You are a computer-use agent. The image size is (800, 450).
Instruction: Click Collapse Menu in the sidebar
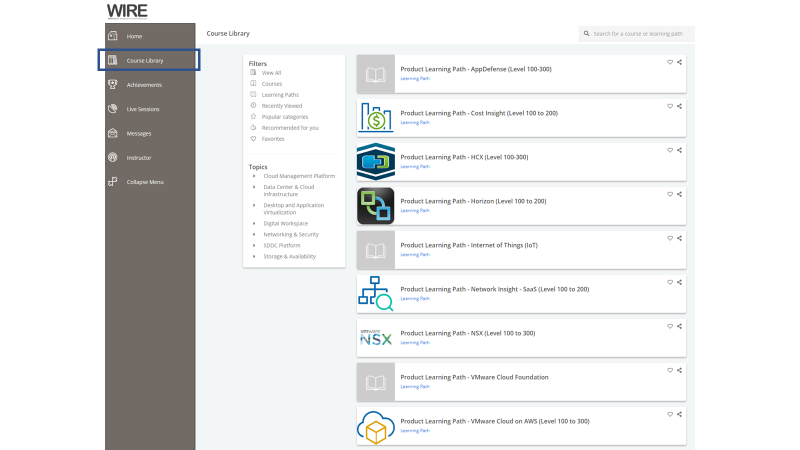[145, 182]
